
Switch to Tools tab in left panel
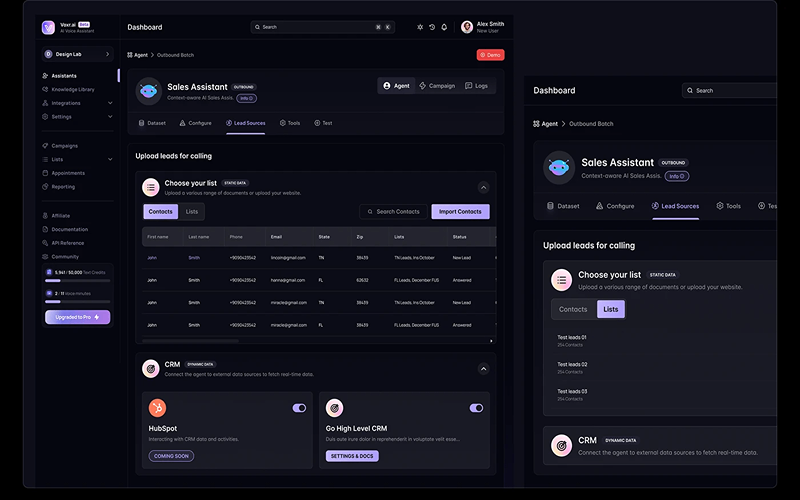point(290,123)
